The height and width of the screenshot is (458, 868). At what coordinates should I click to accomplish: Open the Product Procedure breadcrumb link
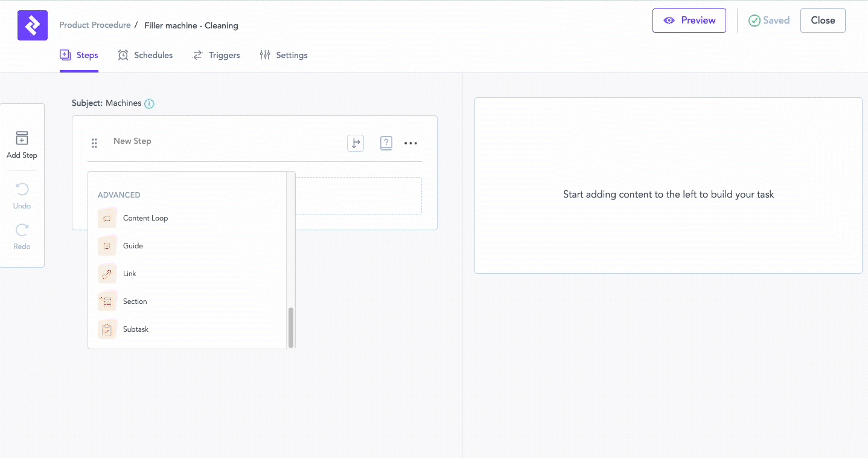click(95, 25)
